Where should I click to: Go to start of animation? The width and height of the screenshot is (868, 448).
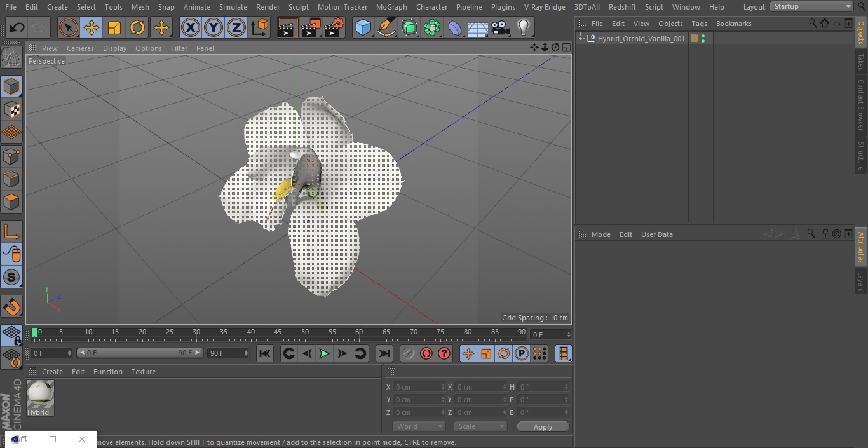coord(265,354)
